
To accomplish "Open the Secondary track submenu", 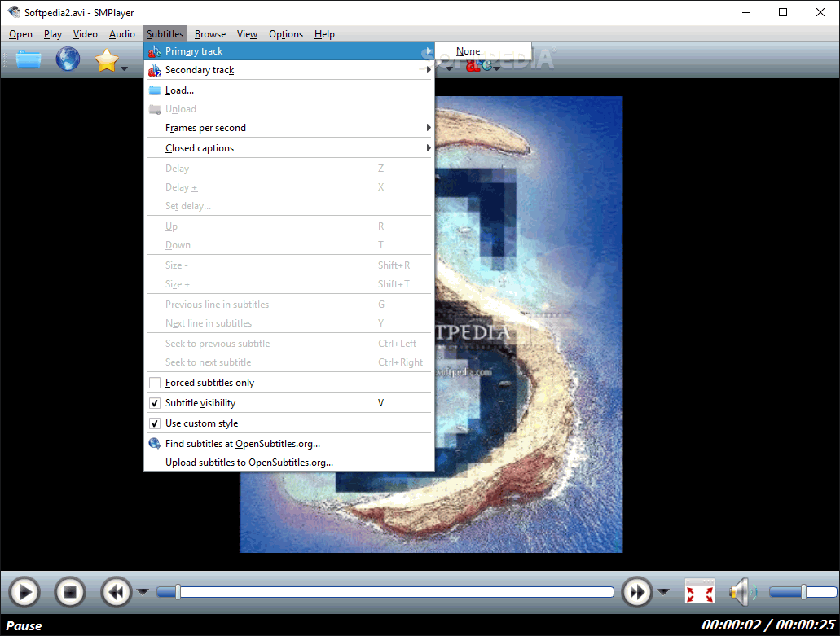I will 289,70.
